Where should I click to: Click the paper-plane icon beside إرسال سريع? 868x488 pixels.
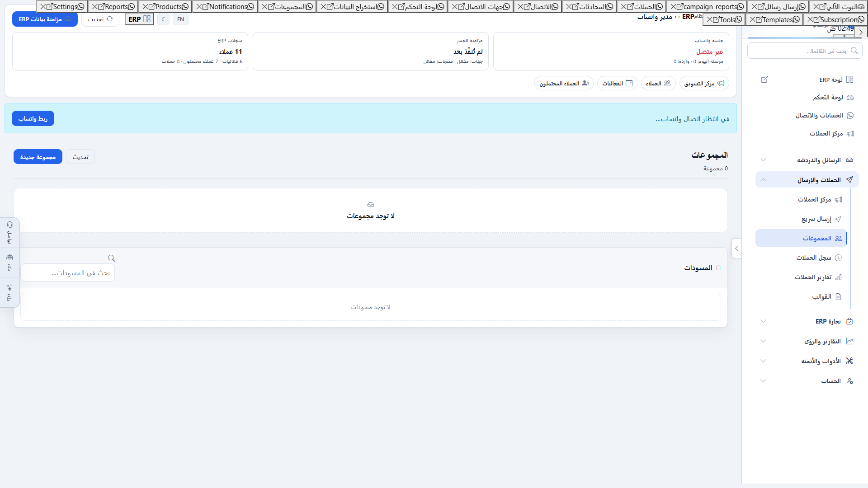click(838, 219)
